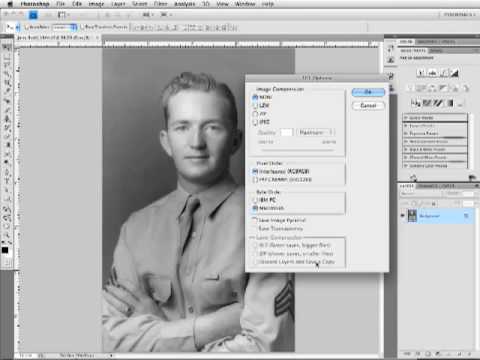Image resolution: width=480 pixels, height=360 pixels.
Task: Select the Lasso tool
Action: click(x=6, y=65)
